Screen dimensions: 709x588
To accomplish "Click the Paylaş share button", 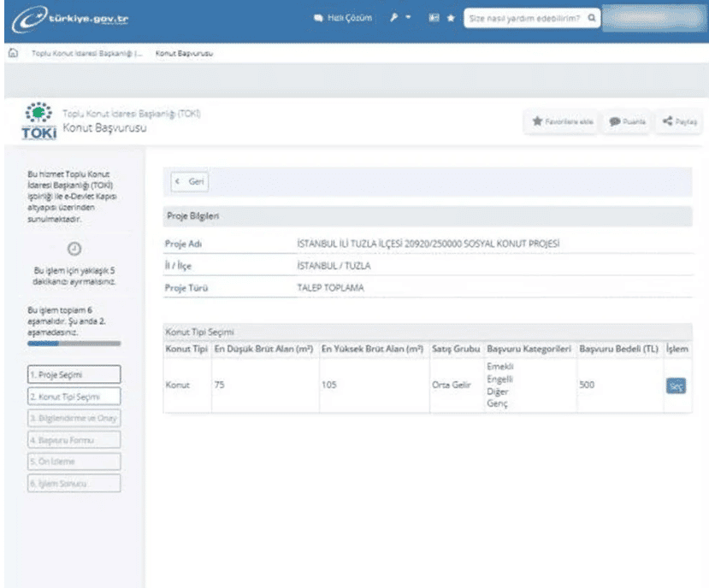I will point(680,121).
